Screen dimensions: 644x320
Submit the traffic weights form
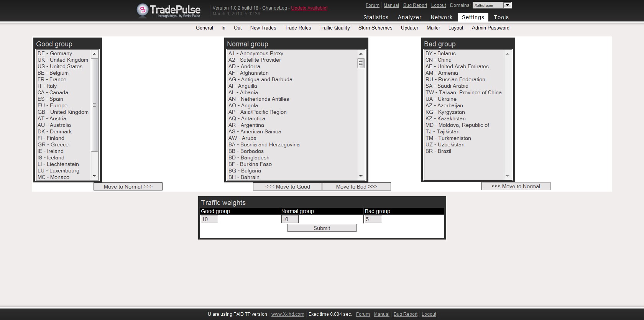pos(322,228)
